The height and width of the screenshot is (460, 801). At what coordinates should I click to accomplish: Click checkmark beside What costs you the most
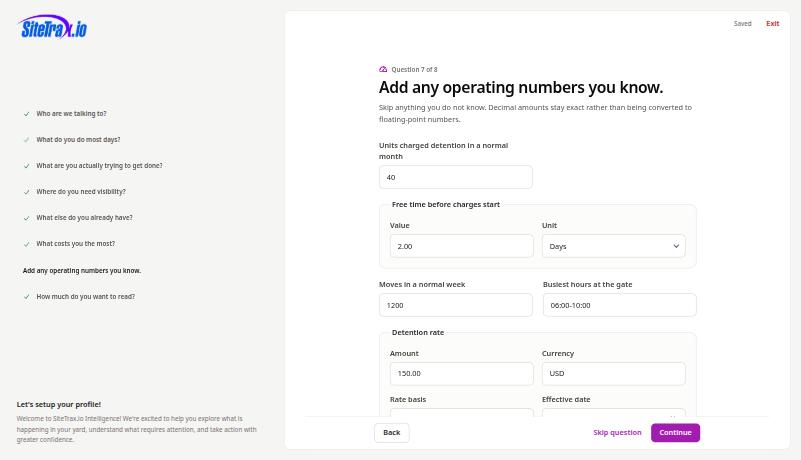click(27, 244)
